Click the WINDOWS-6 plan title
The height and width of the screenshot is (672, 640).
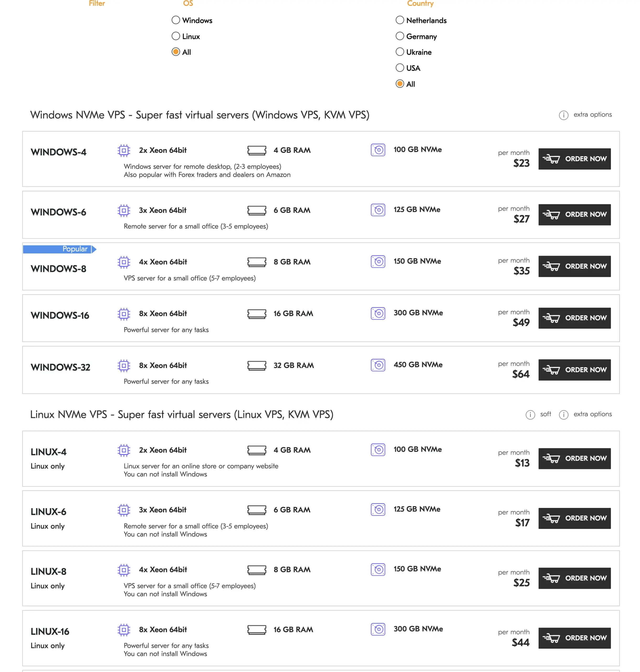tap(58, 212)
